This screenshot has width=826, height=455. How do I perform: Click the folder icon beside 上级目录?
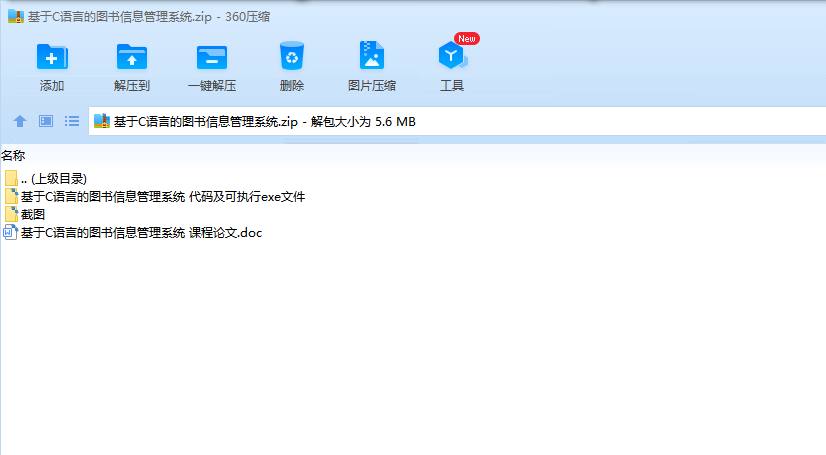(x=11, y=179)
